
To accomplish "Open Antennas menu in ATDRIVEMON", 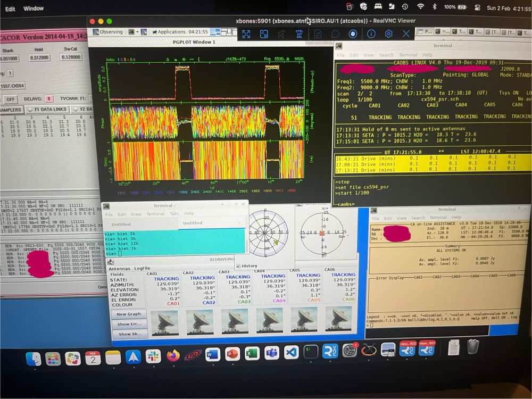I will tap(119, 268).
